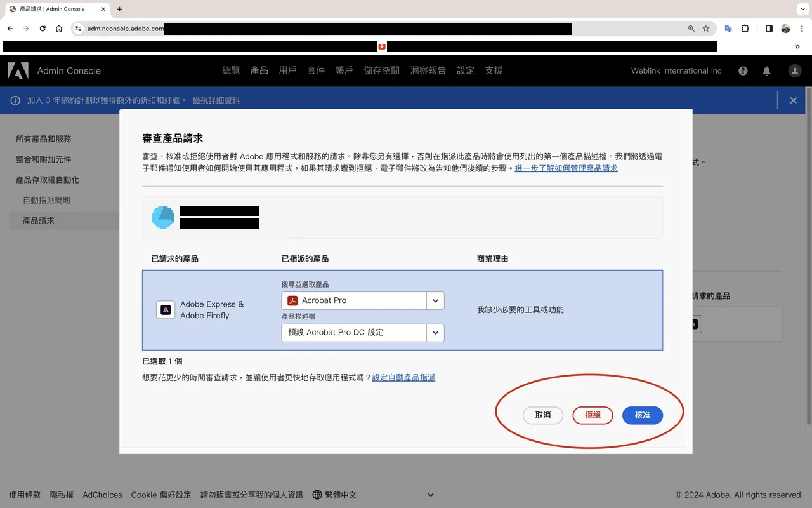Viewport: 812px width, 508px height.
Task: Show hidden bookmarks with the » chevron
Action: (x=797, y=46)
